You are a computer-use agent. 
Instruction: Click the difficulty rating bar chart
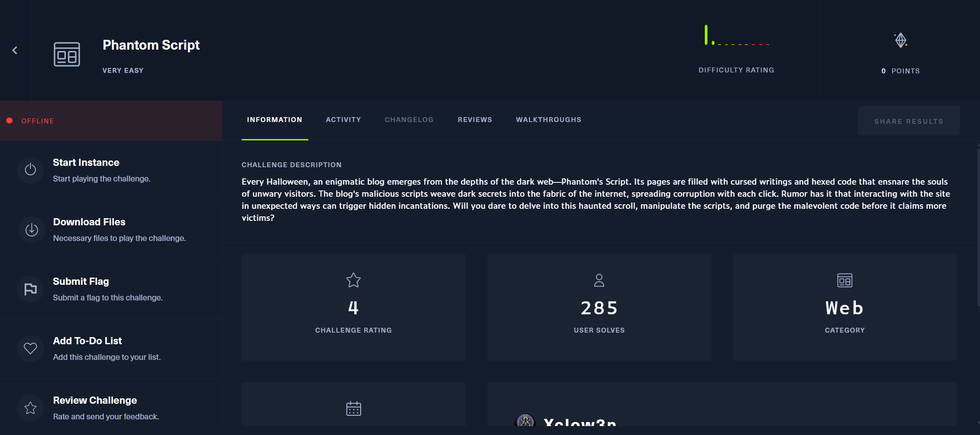click(737, 36)
